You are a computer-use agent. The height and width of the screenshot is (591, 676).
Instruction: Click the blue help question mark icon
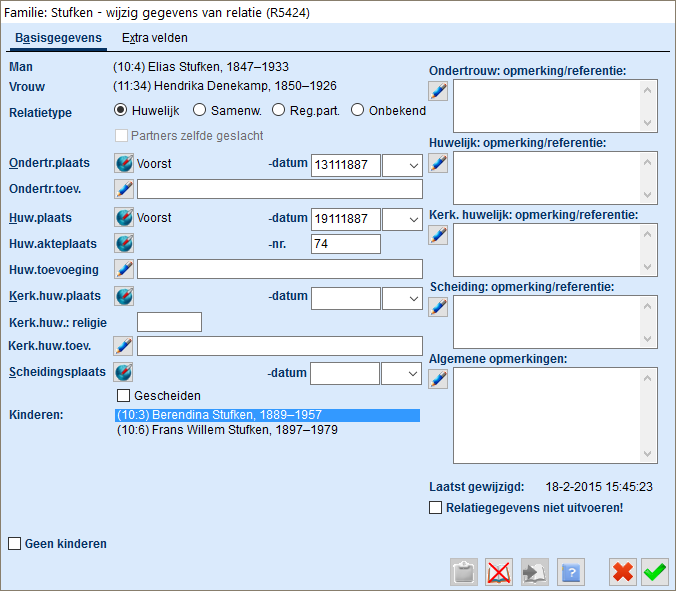(570, 571)
